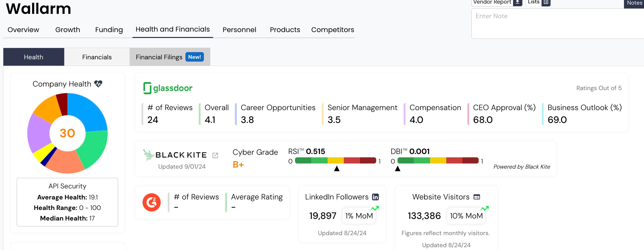The image size is (644, 250).
Task: Click the DBI value 0.001
Action: [x=419, y=151]
